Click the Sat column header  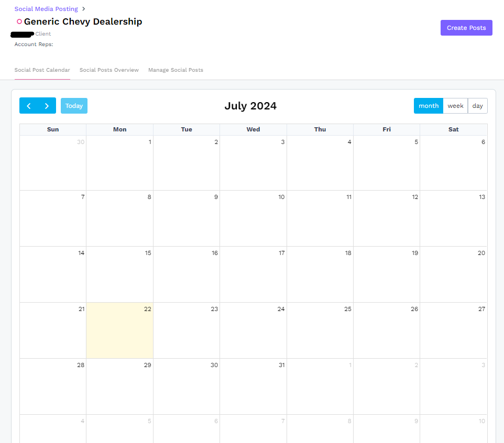(x=453, y=129)
